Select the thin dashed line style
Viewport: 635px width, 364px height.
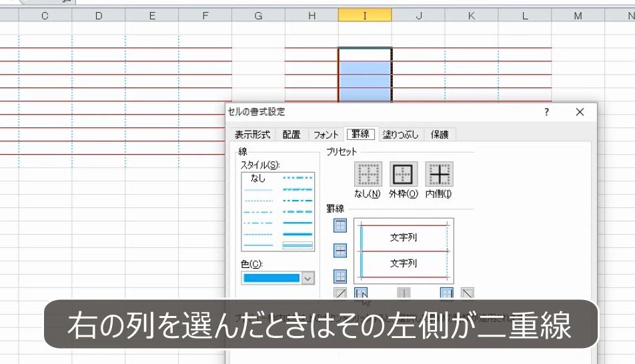[259, 234]
